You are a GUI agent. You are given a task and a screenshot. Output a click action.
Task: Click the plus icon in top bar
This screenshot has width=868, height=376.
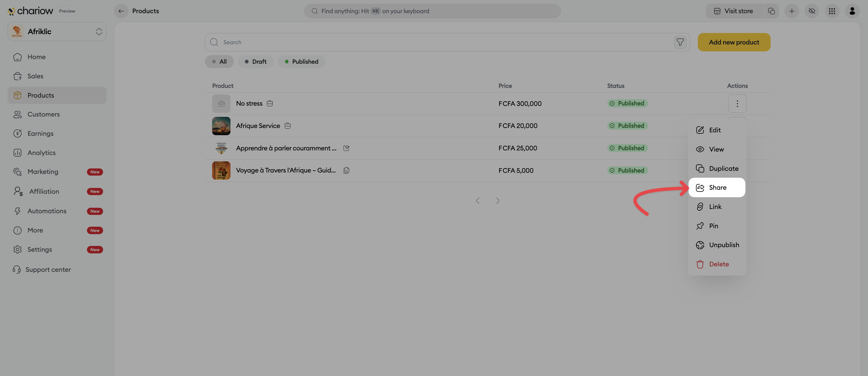792,11
